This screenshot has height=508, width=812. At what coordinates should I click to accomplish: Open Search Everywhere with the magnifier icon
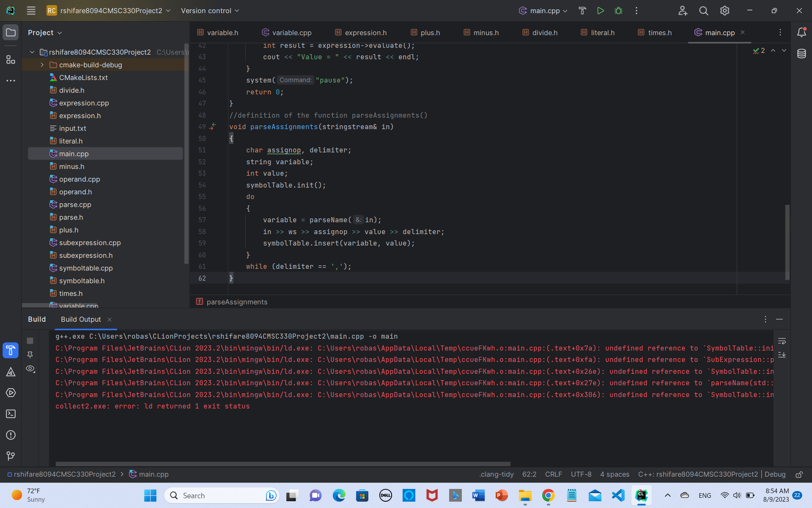[x=703, y=11]
